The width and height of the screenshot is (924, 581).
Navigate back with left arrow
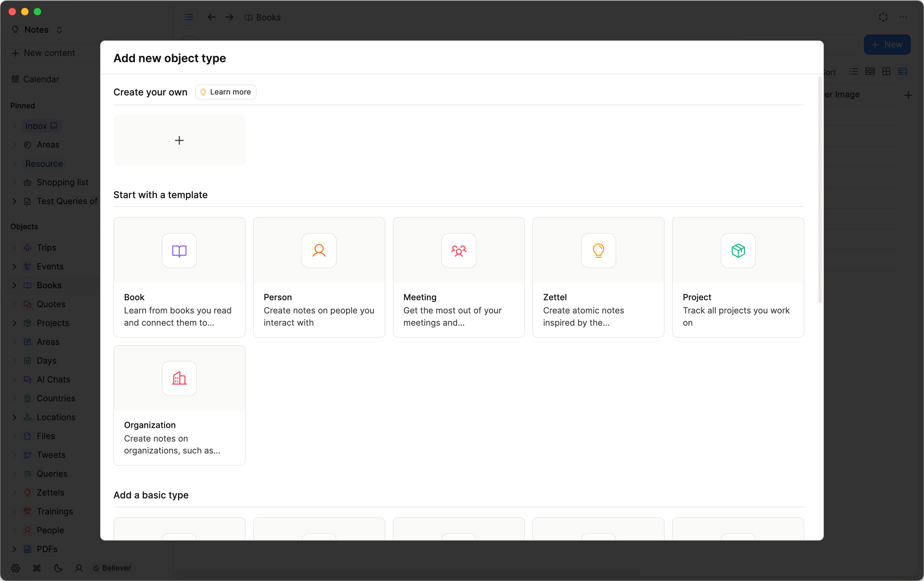[x=211, y=17]
